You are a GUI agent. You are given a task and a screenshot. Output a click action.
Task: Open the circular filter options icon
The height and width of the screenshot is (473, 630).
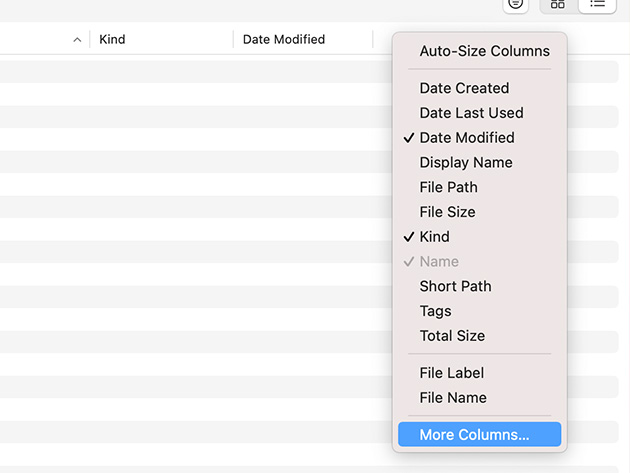tap(515, 4)
